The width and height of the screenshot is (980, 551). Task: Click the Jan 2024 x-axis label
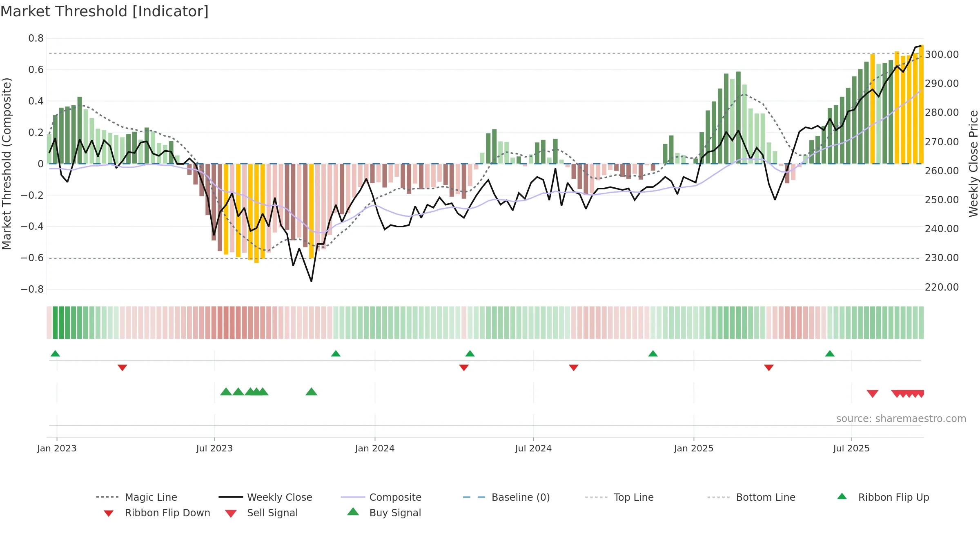point(375,448)
